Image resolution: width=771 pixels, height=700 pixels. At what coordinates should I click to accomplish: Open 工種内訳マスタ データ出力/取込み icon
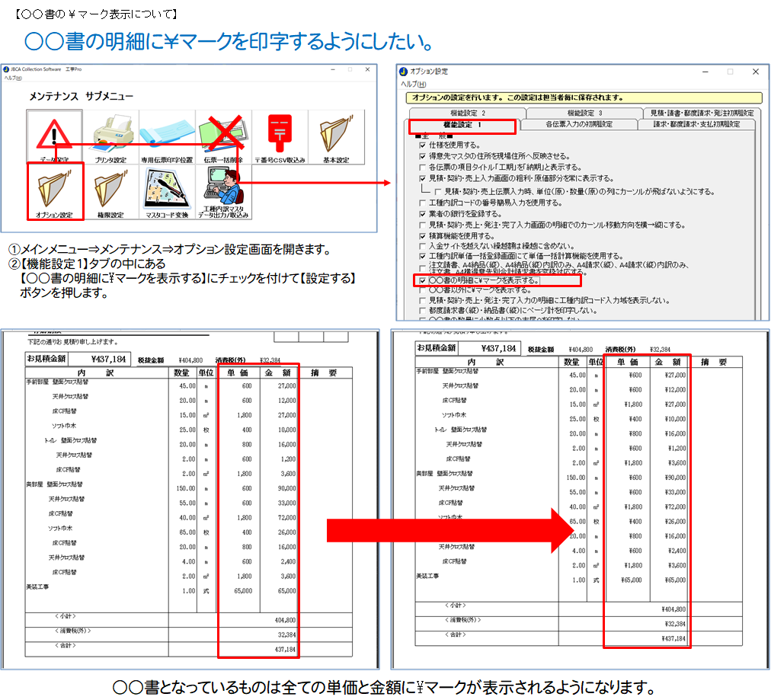223,191
